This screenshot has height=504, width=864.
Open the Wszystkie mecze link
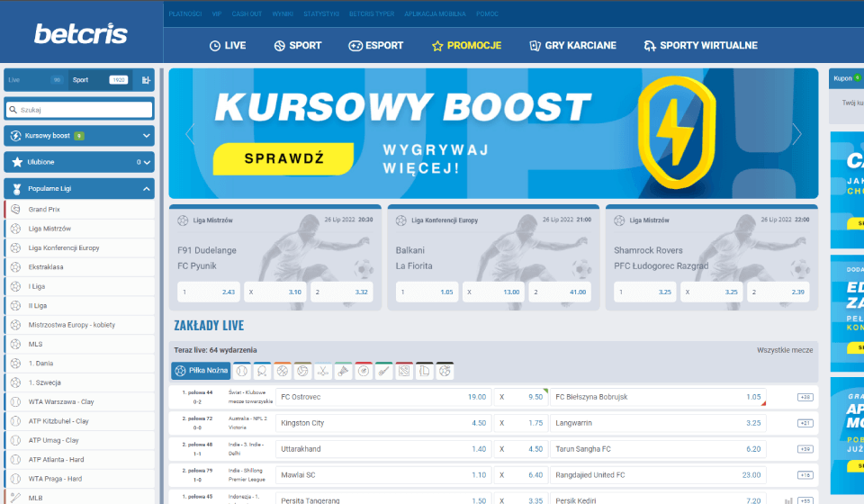pyautogui.click(x=785, y=349)
